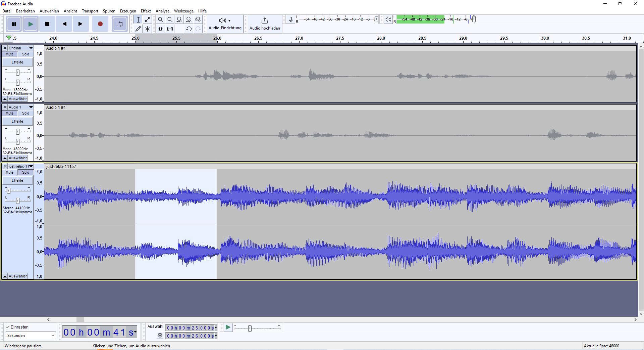Viewport: 644px width, 350px height.
Task: Click Audio hochladen share button
Action: pos(265,24)
